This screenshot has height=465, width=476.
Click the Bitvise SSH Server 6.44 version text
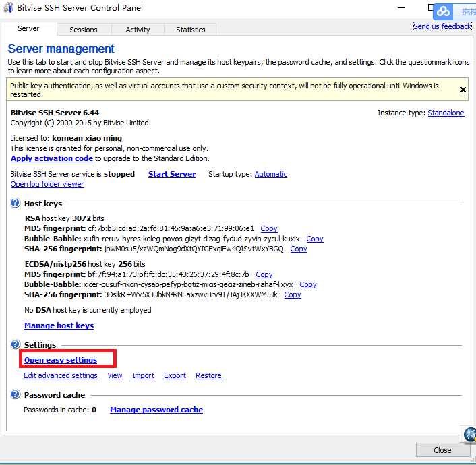pyautogui.click(x=55, y=113)
